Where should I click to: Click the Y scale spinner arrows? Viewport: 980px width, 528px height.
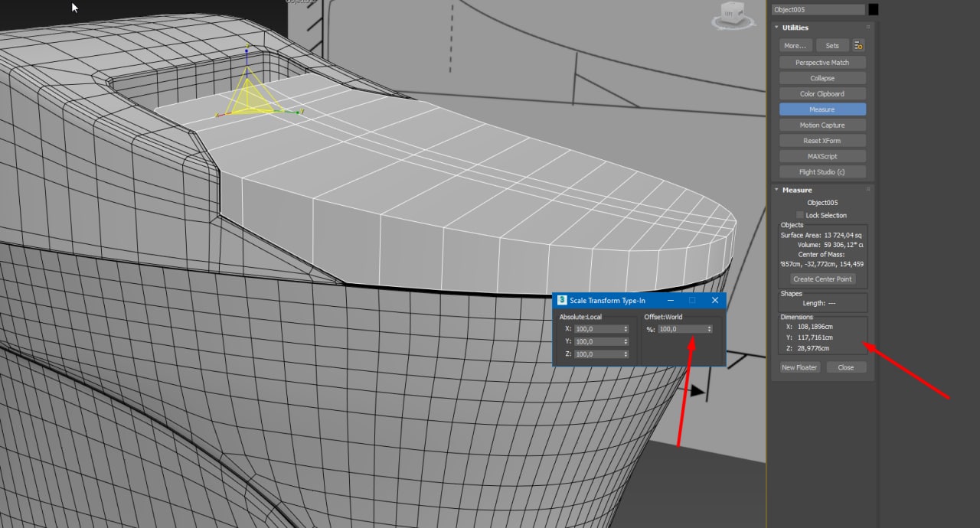[x=626, y=341]
